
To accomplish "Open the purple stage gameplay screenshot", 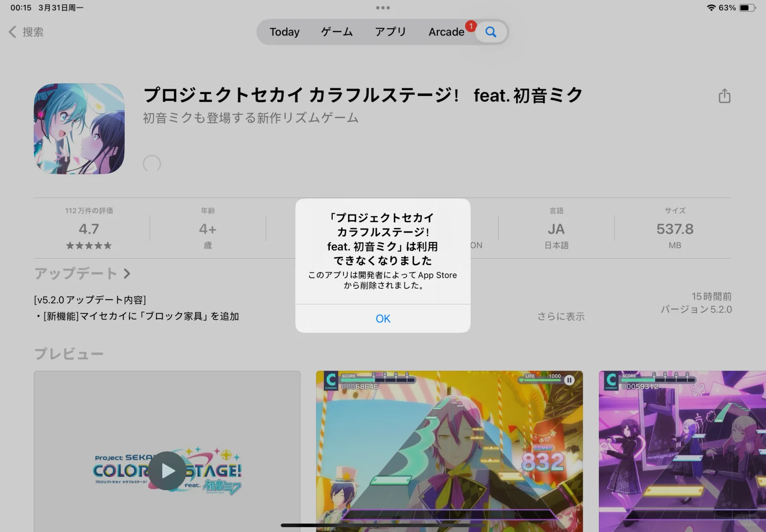I will (x=682, y=451).
